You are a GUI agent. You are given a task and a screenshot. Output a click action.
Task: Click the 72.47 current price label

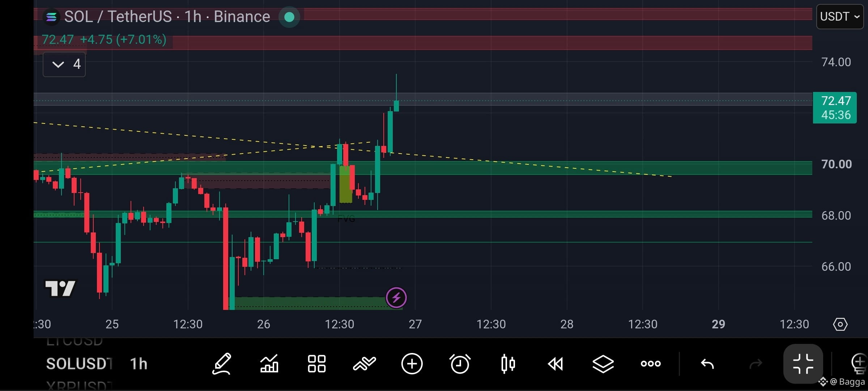(x=835, y=101)
